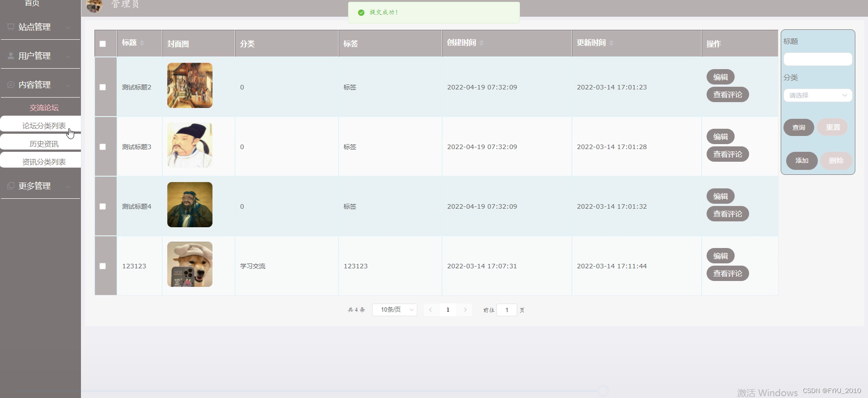Click the go-to page number input
This screenshot has width=868, height=398.
coord(507,310)
